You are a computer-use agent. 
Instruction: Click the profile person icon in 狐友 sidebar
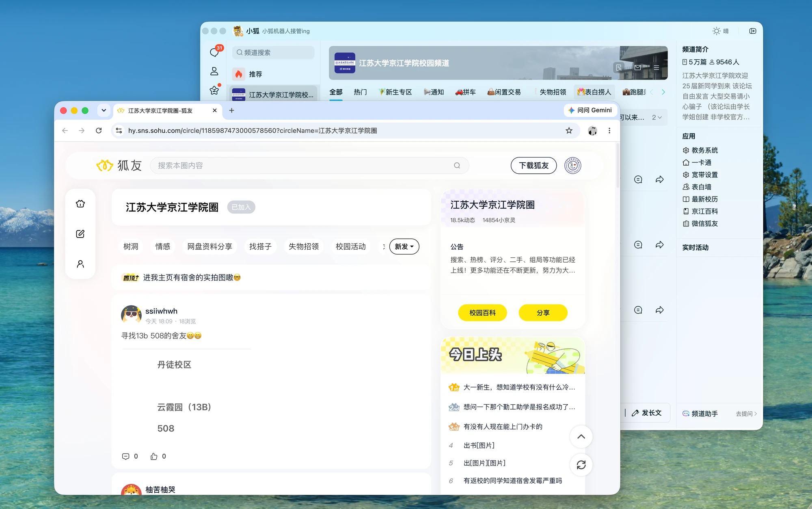pos(80,264)
